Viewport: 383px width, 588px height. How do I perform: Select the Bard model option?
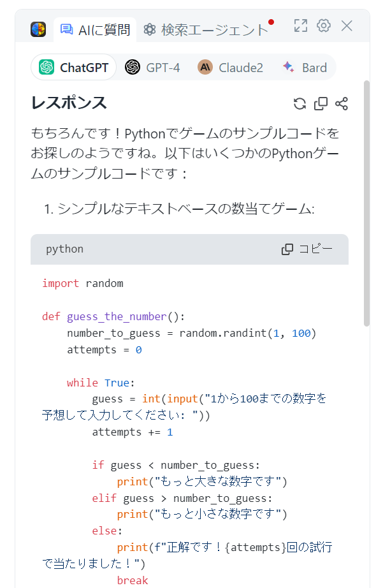click(x=305, y=68)
